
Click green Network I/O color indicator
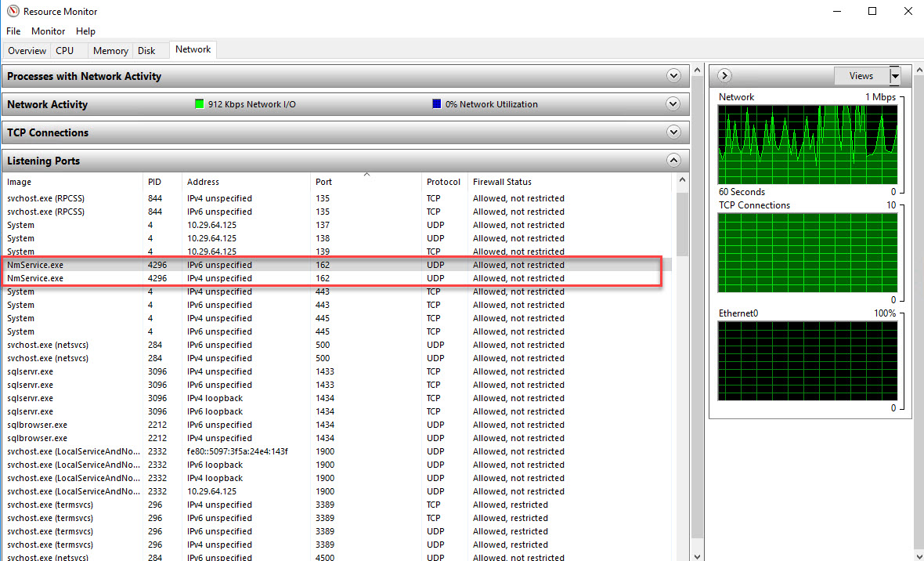pyautogui.click(x=199, y=104)
